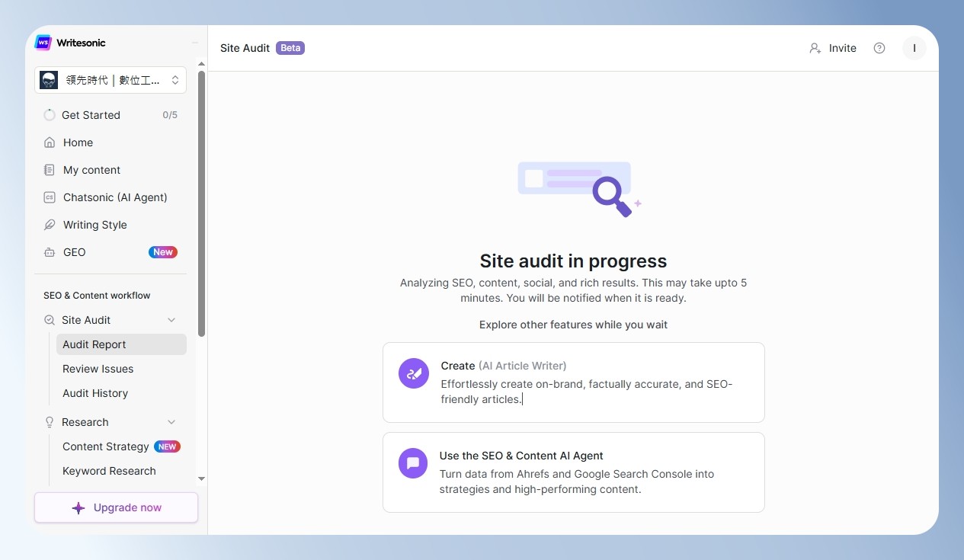Screen dimensions: 964x560
Task: Click the GEO robot icon
Action: (x=50, y=252)
